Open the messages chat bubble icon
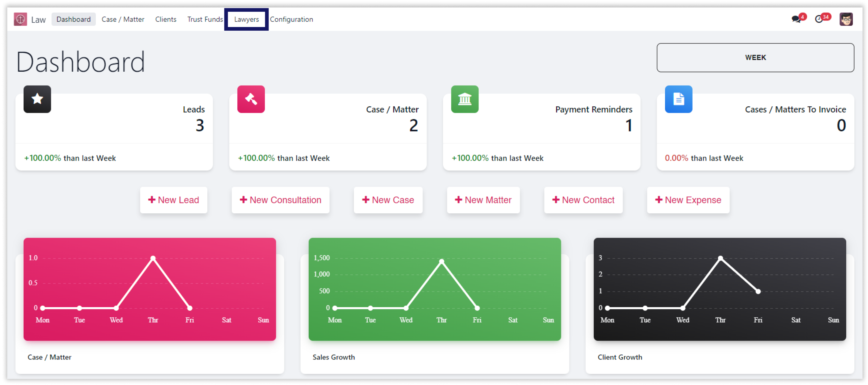 tap(796, 19)
